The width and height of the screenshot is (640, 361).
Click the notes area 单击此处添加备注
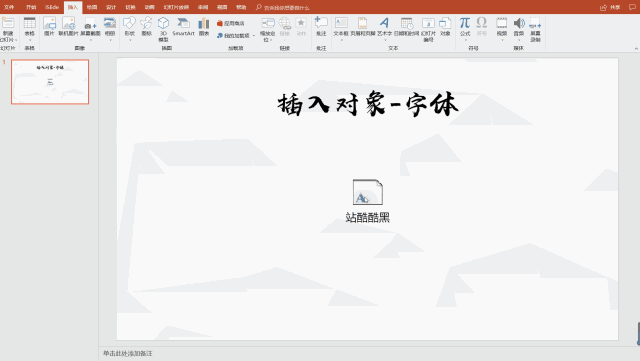click(x=127, y=353)
